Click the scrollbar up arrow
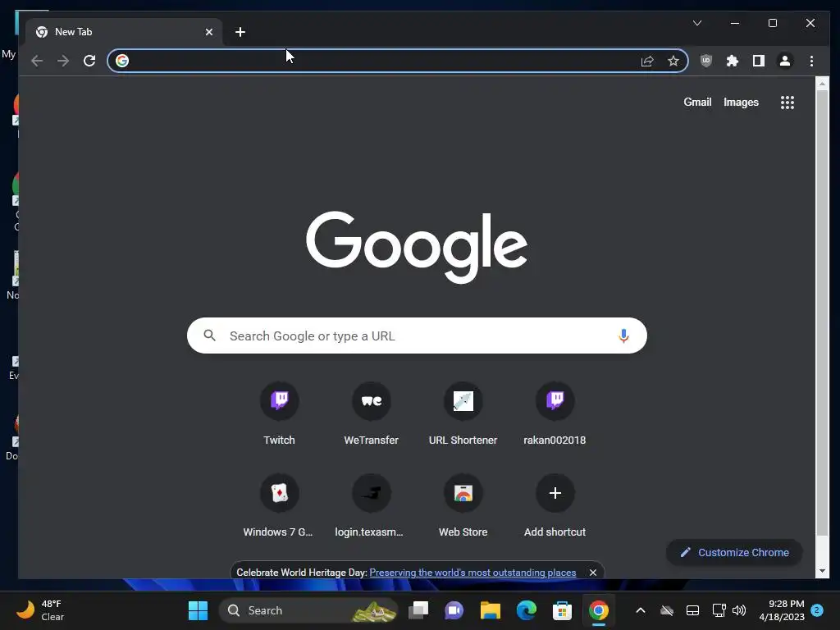Image resolution: width=840 pixels, height=630 pixels. (x=822, y=84)
